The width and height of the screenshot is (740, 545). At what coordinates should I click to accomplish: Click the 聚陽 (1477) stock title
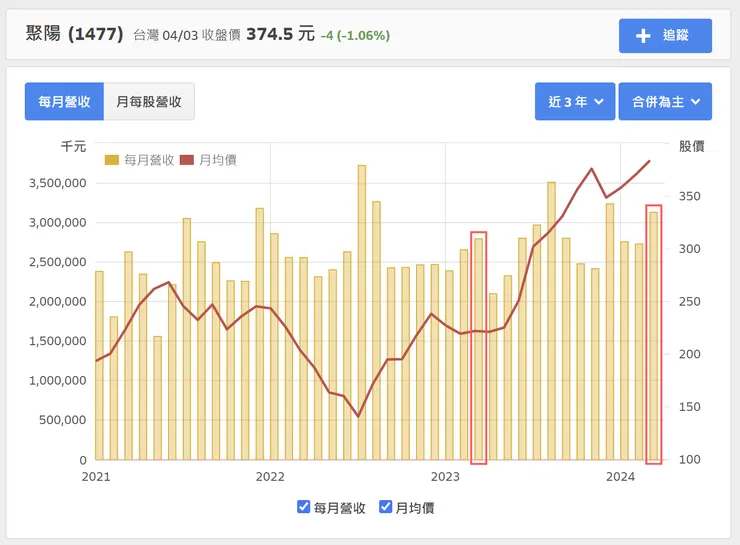pyautogui.click(x=75, y=35)
